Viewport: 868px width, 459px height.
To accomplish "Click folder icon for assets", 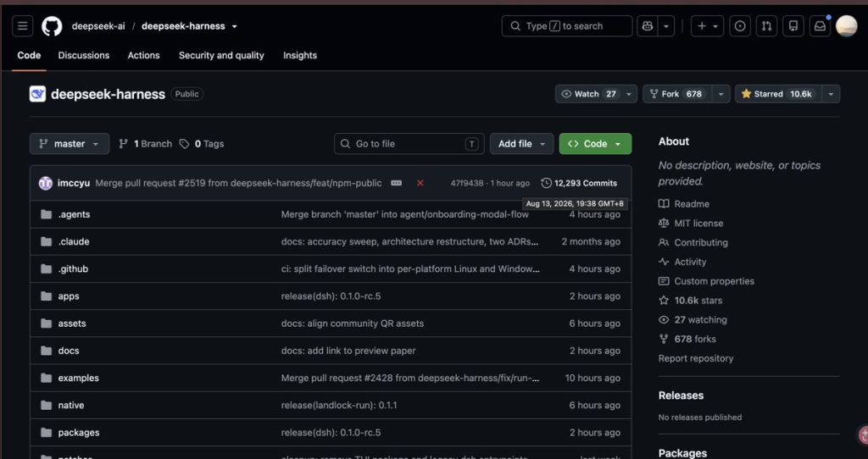I will tap(47, 324).
